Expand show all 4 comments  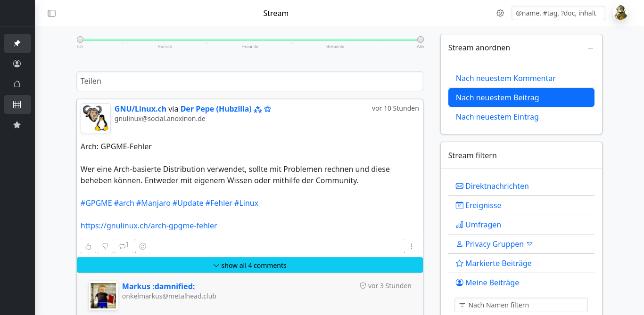pyautogui.click(x=250, y=266)
